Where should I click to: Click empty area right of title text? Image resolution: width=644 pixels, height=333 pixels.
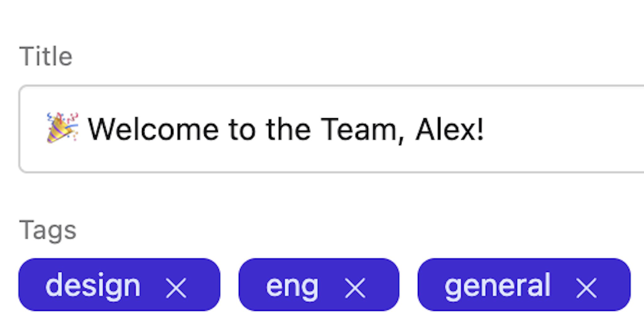(x=565, y=129)
